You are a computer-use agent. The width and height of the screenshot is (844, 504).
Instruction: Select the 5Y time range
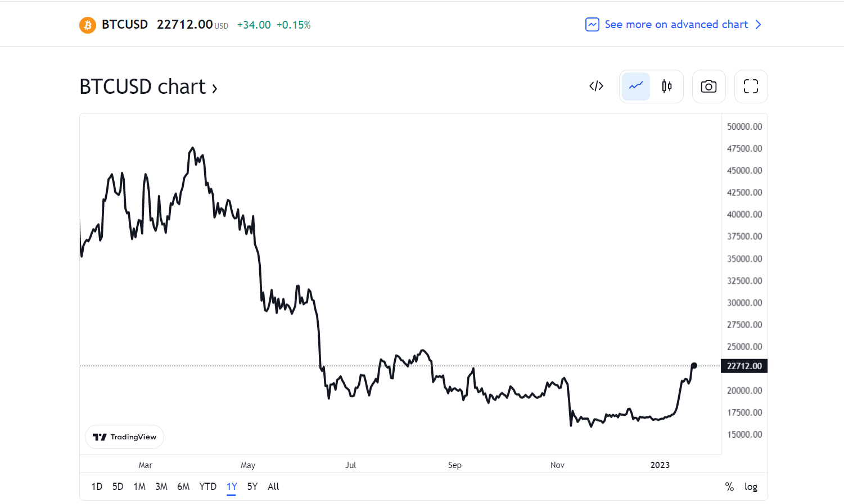point(252,487)
